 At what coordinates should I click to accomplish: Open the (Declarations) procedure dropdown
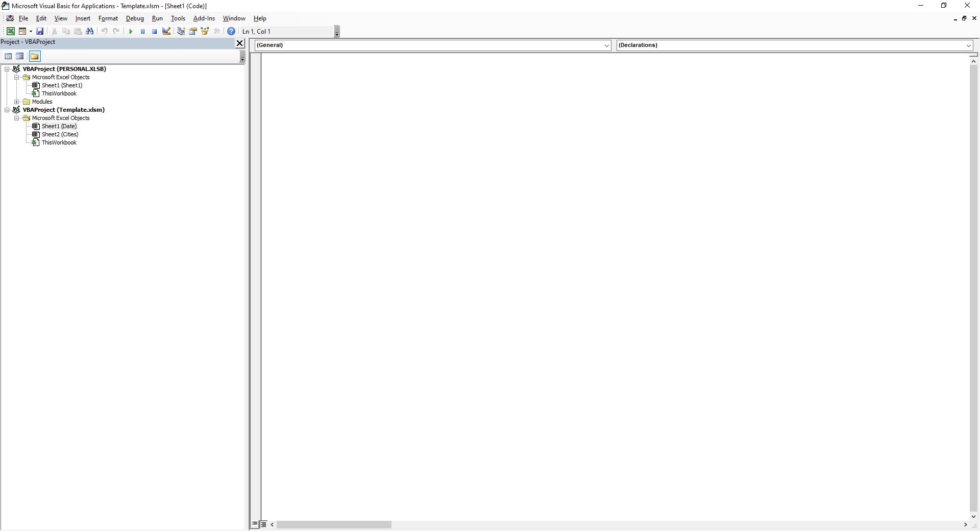click(x=968, y=45)
